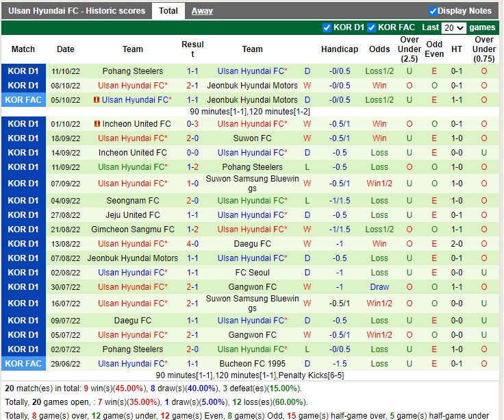
Task: Open Bucheon FC 1995 team link
Action: 252,364
